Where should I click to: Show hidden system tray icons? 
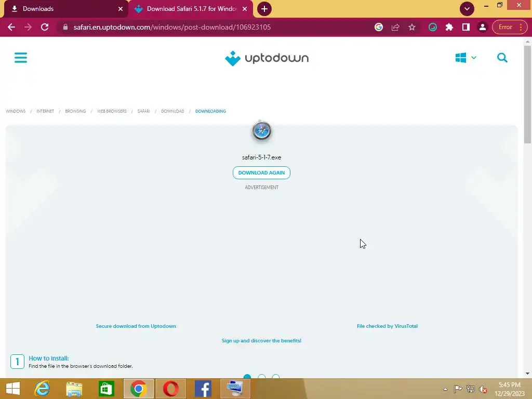point(445,390)
